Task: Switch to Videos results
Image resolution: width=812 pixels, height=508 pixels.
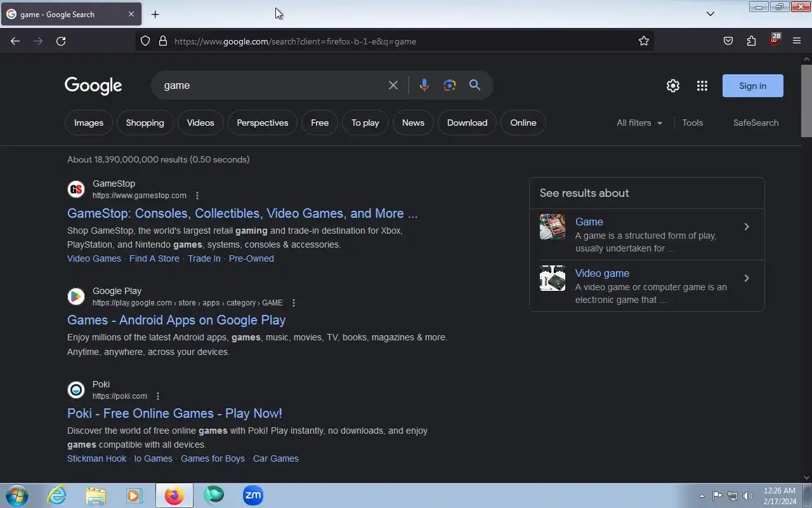Action: pos(200,123)
